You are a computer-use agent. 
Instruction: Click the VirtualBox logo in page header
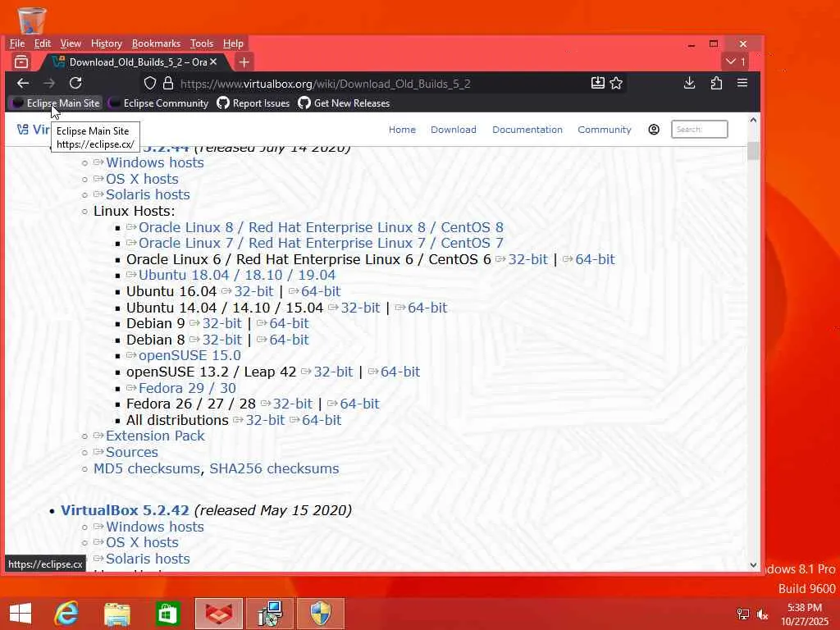[x=33, y=130]
